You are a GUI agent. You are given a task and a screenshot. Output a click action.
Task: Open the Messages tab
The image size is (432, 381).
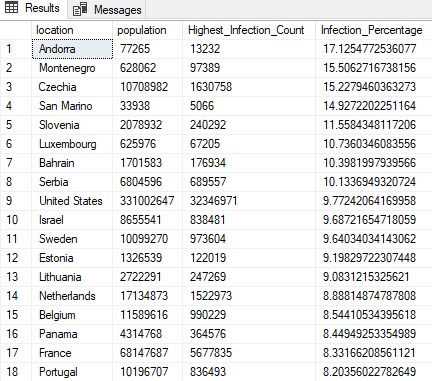(107, 9)
